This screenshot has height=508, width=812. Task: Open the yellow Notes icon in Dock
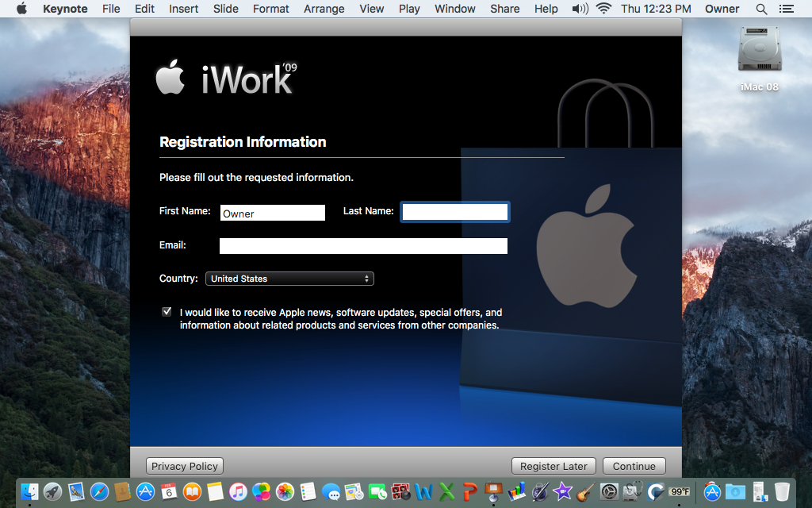[215, 491]
